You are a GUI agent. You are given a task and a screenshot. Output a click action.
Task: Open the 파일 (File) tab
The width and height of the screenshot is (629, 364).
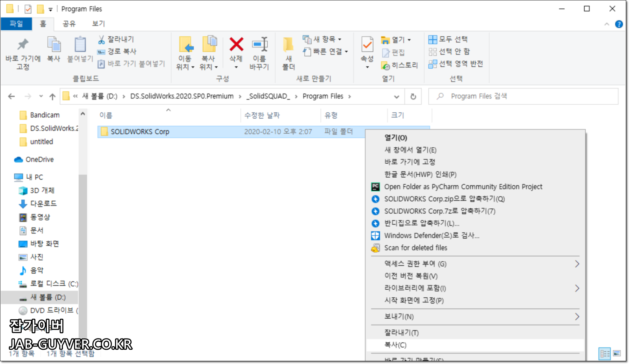16,24
